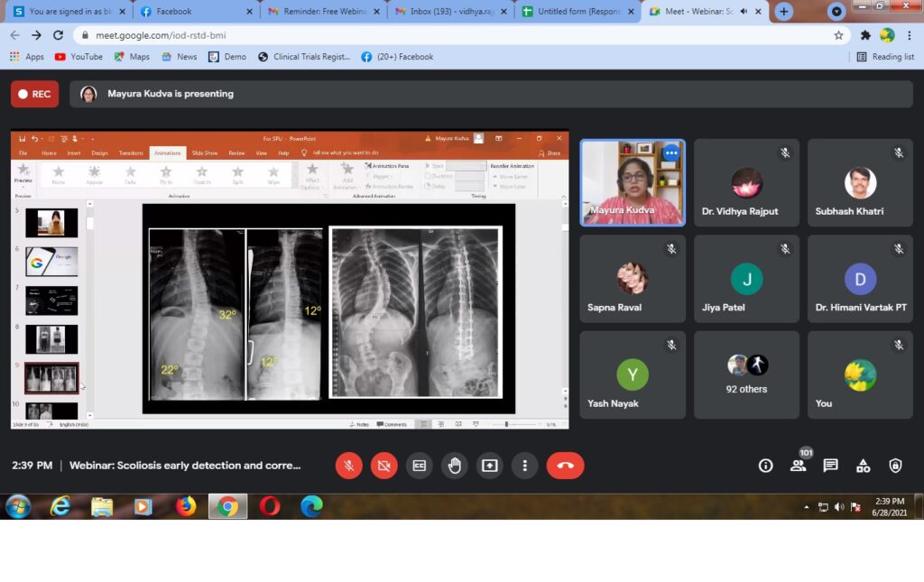Show hidden tray icons arrow
This screenshot has height=582, width=924.
806,507
